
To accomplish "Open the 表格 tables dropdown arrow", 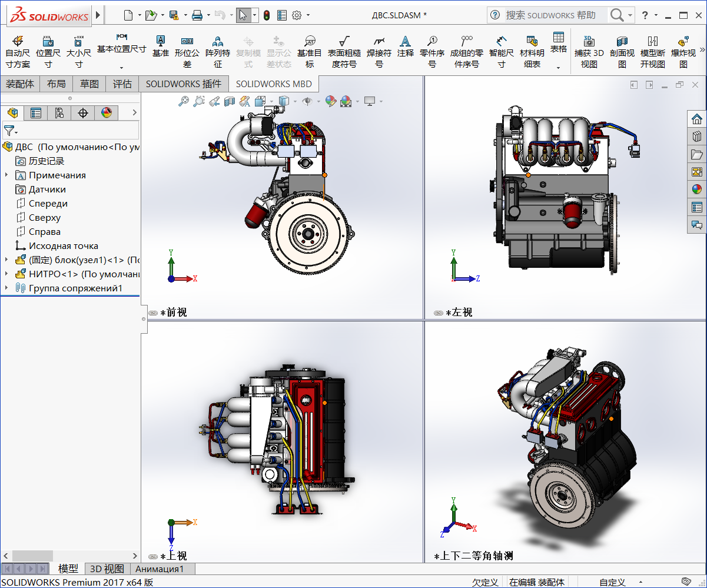I will (x=558, y=68).
